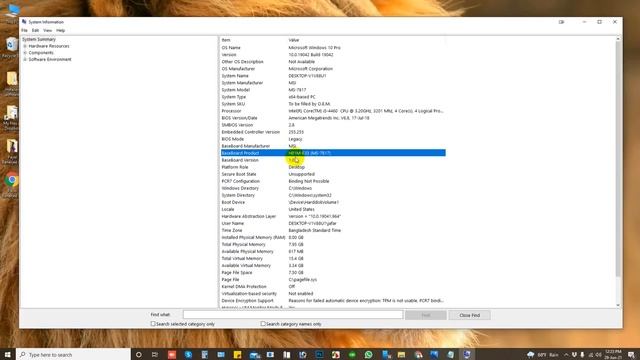
Task: Select the Processor row
Action: [333, 111]
